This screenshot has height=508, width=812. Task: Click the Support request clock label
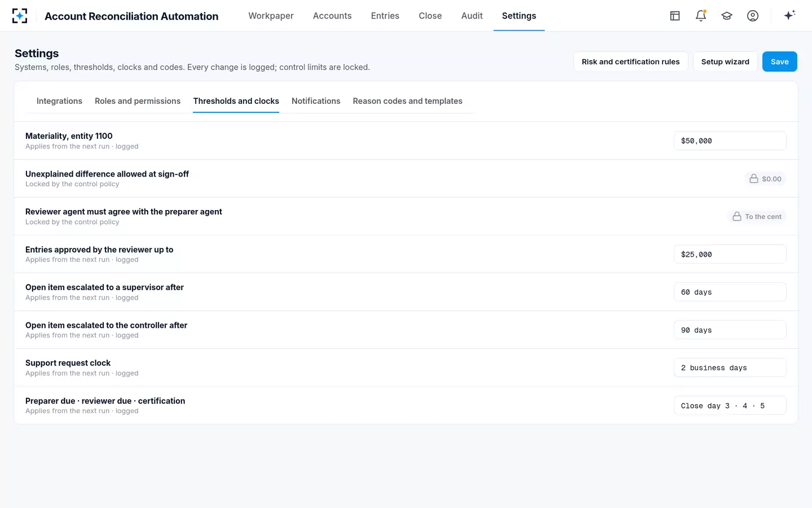(68, 363)
